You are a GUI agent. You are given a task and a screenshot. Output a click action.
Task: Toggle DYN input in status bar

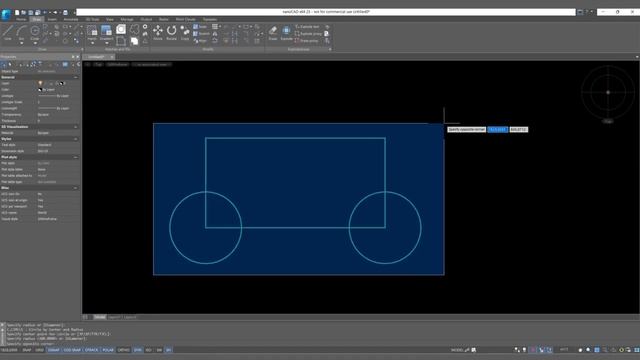point(138,350)
